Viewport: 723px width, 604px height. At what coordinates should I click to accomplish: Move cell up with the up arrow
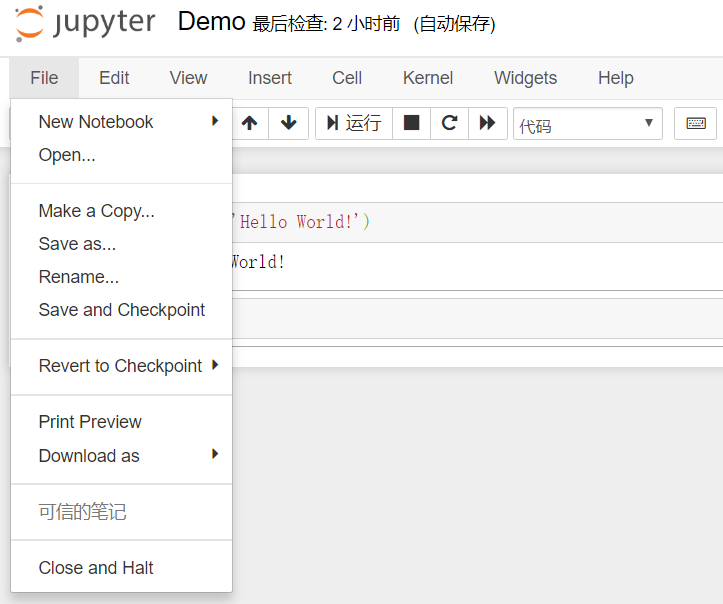[x=250, y=123]
